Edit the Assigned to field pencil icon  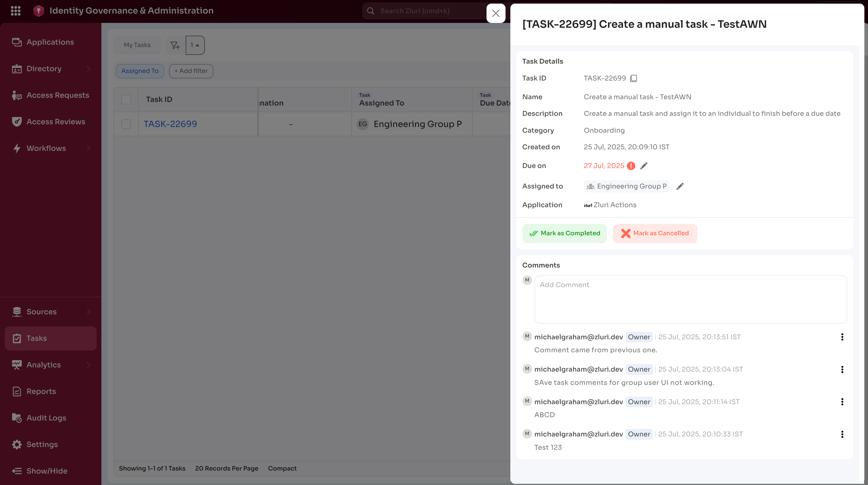(680, 186)
